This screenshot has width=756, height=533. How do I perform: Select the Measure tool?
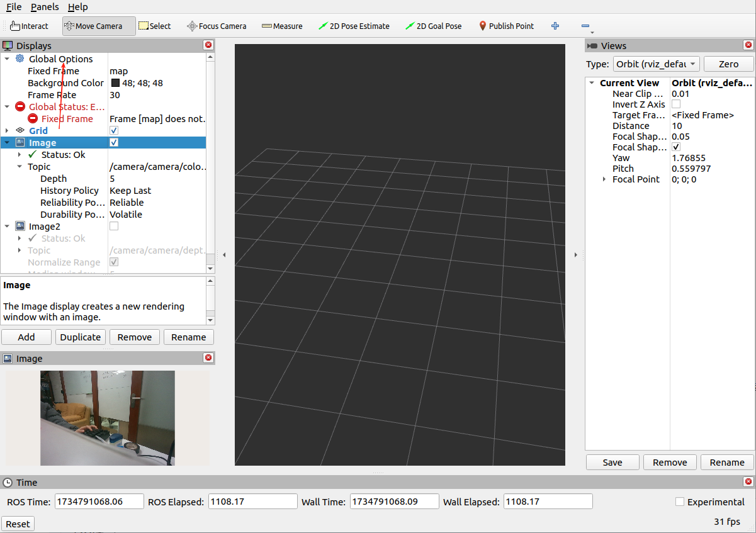(x=282, y=26)
